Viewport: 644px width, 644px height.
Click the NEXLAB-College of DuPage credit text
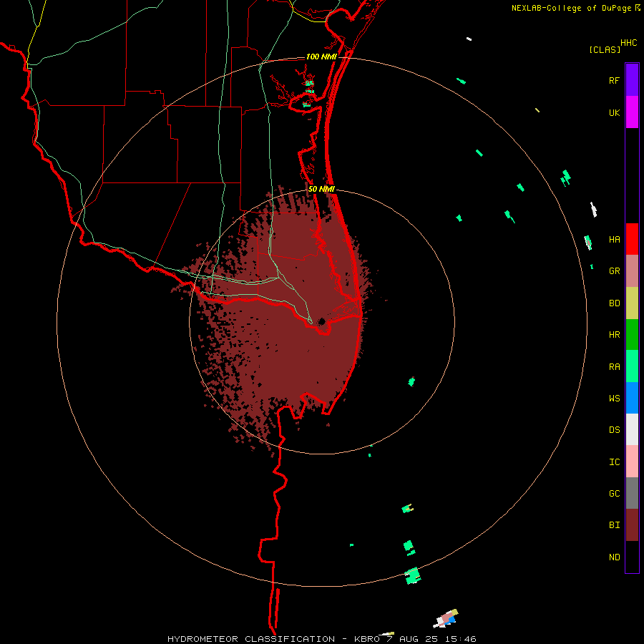tap(571, 8)
